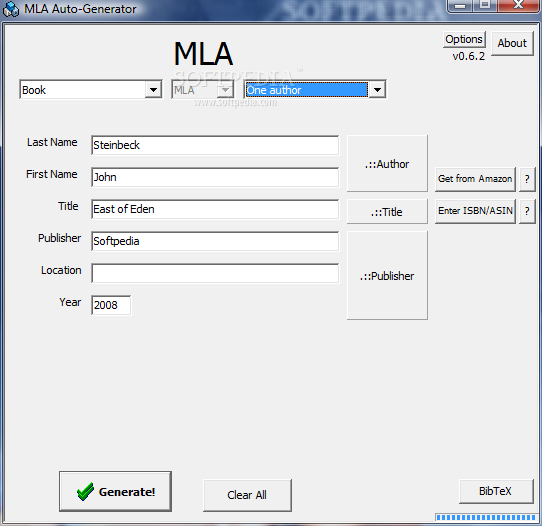
Task: Expand the disabled MLA style dropdown
Action: (225, 90)
